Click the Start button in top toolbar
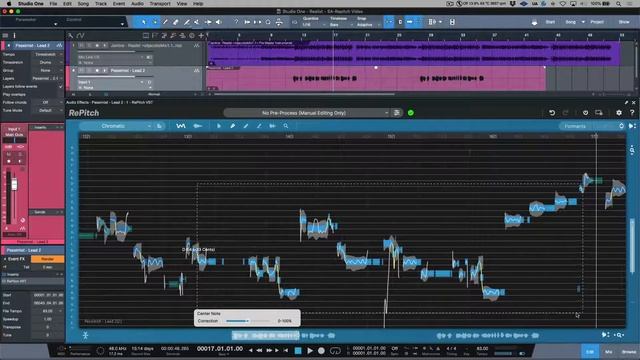 point(550,22)
